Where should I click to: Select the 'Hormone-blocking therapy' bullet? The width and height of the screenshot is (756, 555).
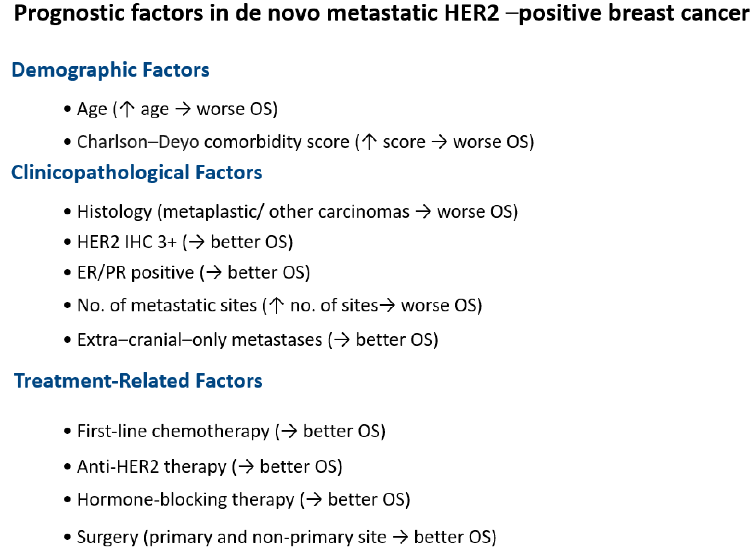pyautogui.click(x=243, y=499)
